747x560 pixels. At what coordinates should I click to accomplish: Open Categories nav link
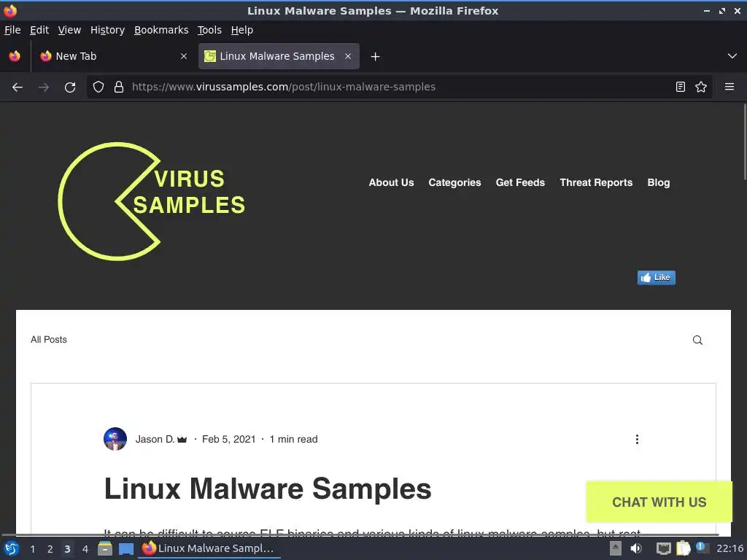tap(454, 182)
